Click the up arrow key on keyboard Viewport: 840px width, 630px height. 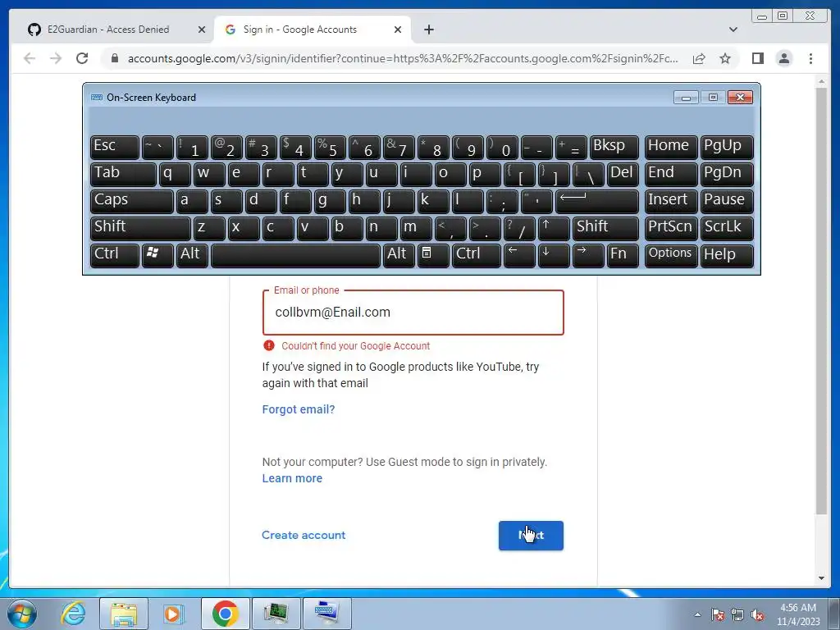(x=554, y=228)
